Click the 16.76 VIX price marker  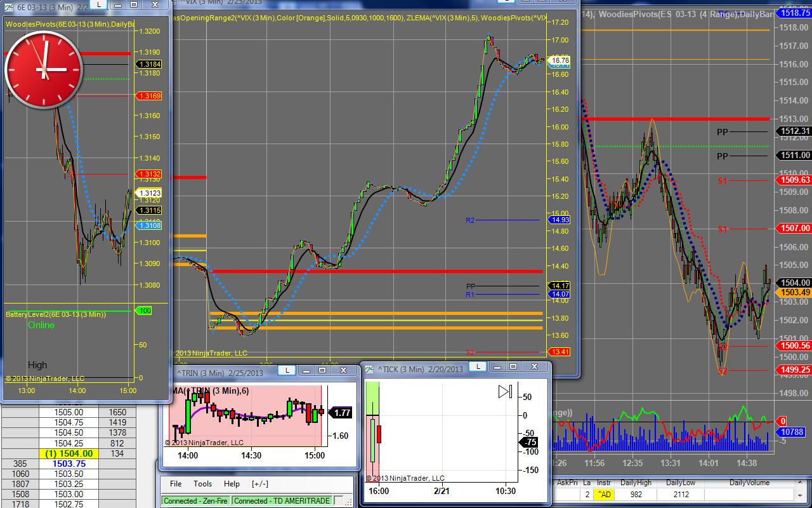point(560,60)
